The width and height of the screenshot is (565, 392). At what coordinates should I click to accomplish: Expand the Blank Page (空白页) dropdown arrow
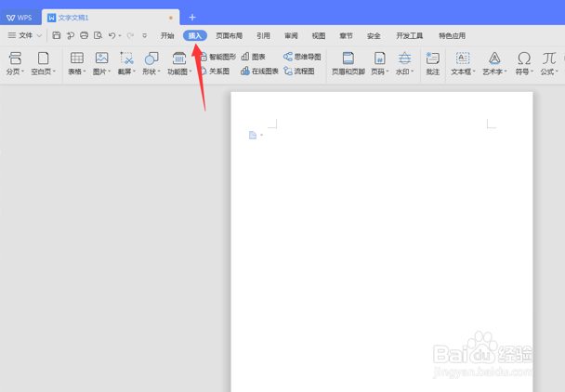point(55,72)
